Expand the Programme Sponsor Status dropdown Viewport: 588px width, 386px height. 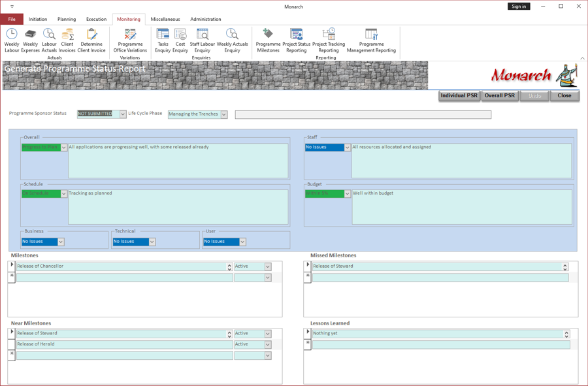(x=123, y=114)
